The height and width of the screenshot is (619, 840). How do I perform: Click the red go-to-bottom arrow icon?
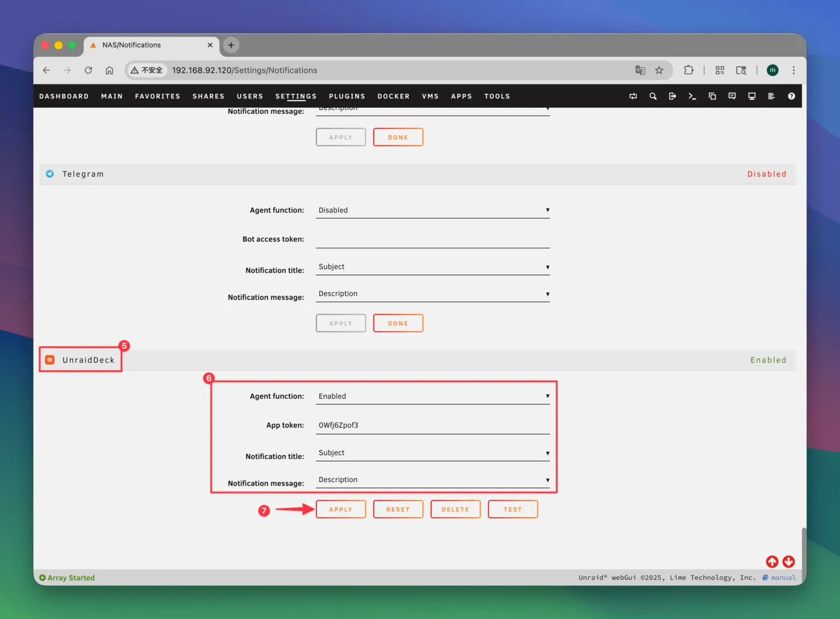[788, 562]
